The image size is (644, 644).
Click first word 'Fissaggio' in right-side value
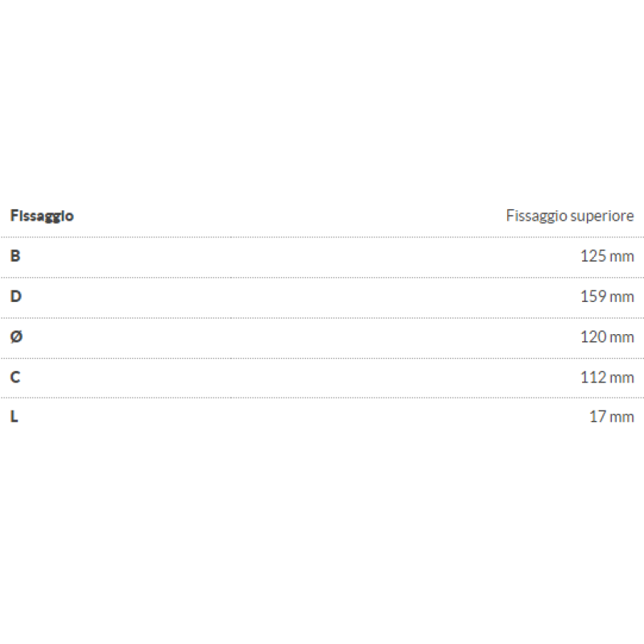click(x=535, y=216)
